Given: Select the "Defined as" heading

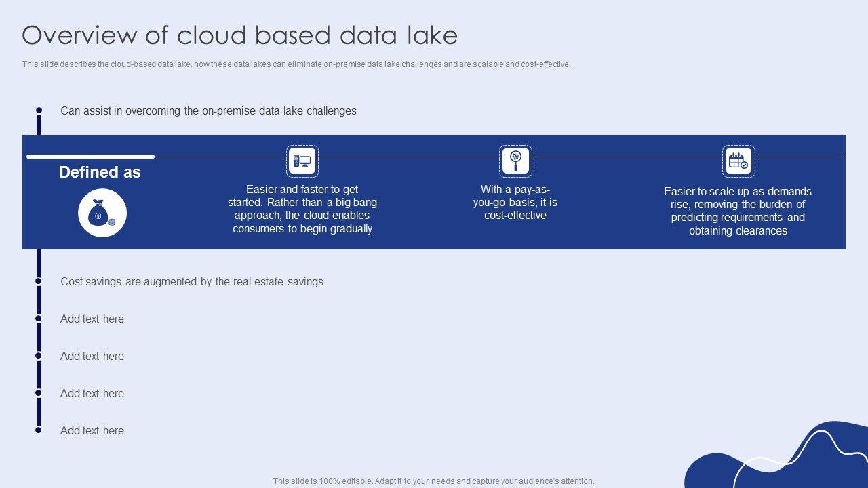Looking at the screenshot, I should (x=100, y=172).
